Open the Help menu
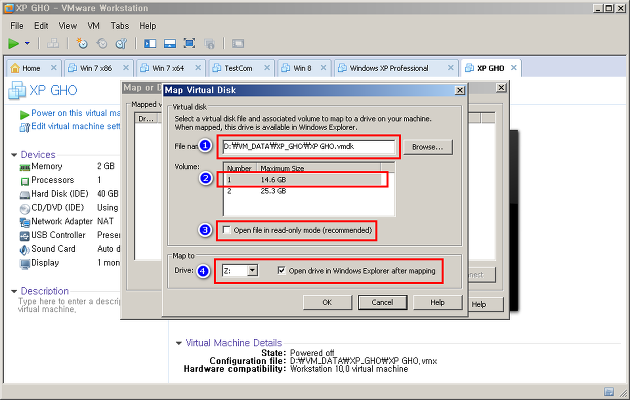The width and height of the screenshot is (630, 400). coord(147,26)
